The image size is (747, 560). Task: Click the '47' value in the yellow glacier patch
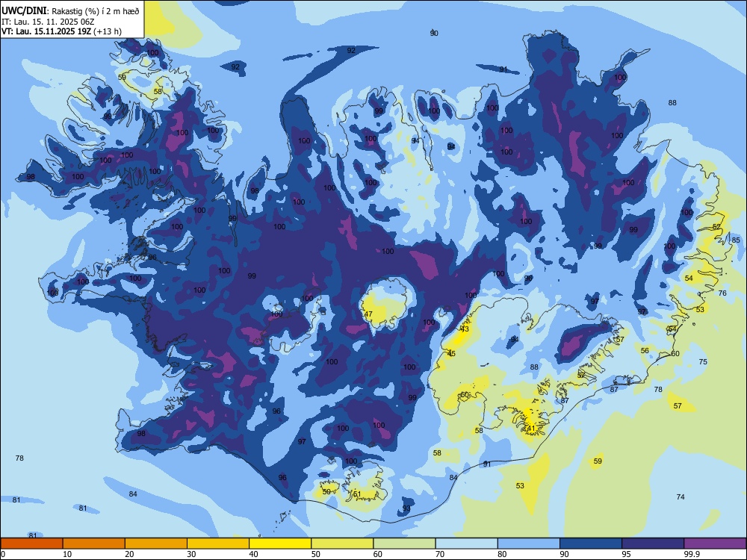368,314
